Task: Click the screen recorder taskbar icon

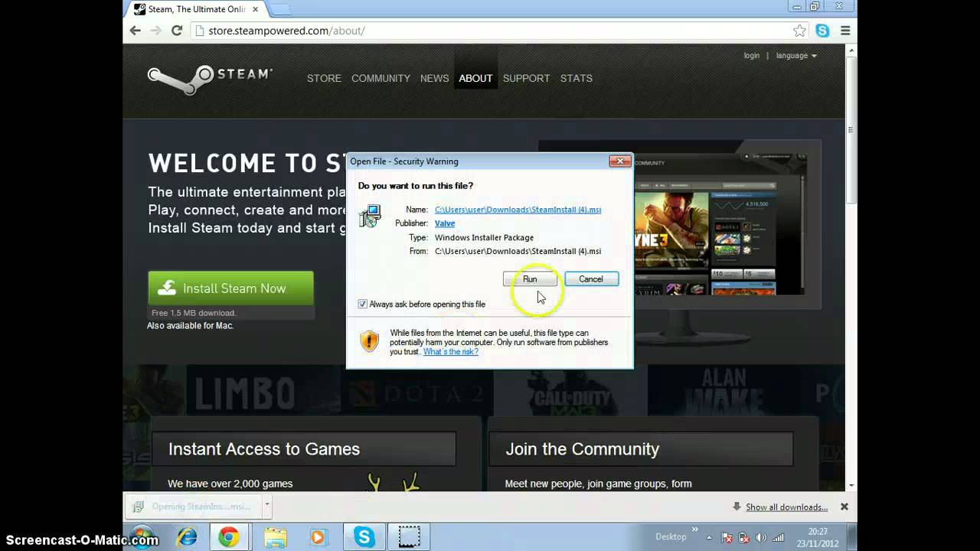Action: click(x=409, y=537)
